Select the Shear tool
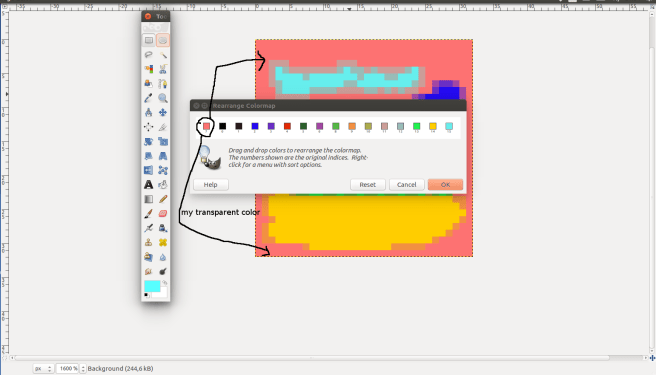The height and width of the screenshot is (375, 656). click(x=149, y=156)
